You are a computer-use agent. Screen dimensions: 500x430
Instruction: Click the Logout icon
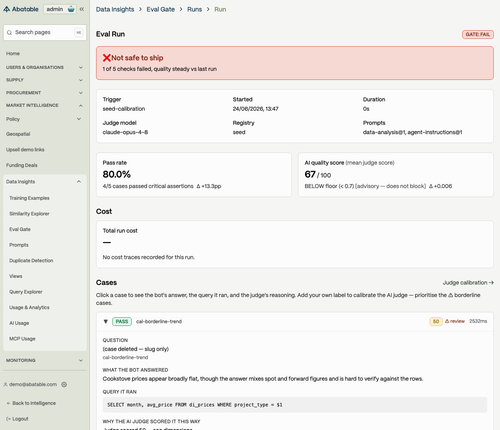click(x=8, y=419)
